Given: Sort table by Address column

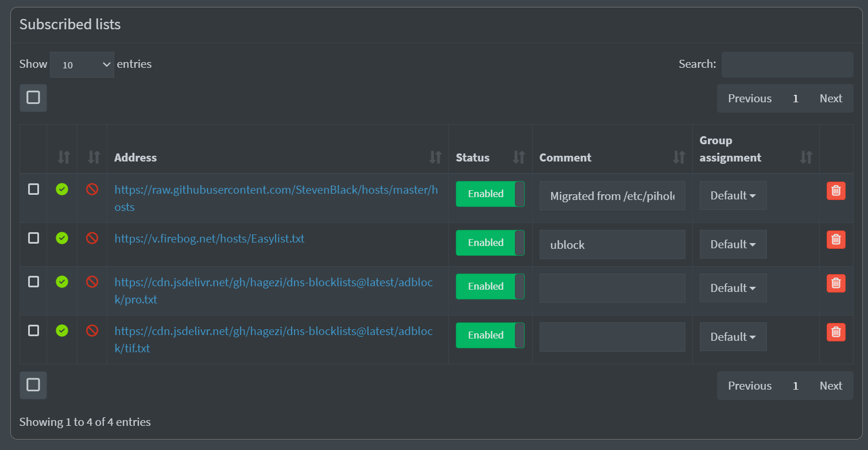Looking at the screenshot, I should tap(436, 157).
